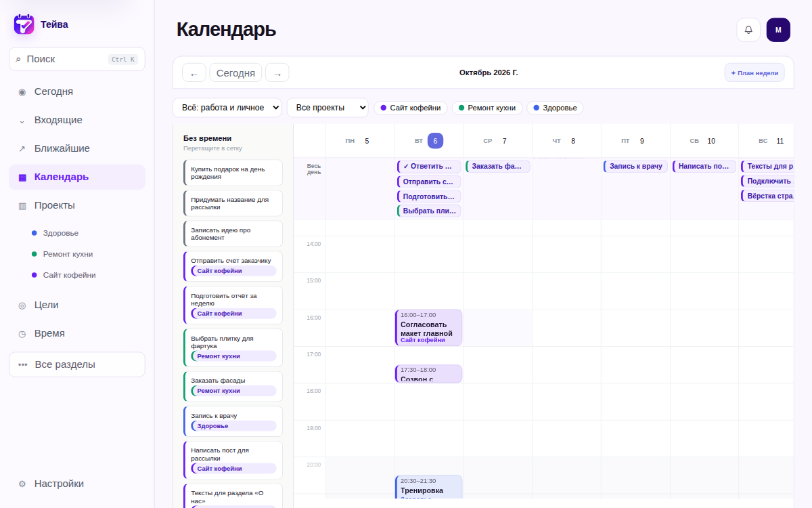
Task: Open Sunday's Подключить all-day task
Action: click(x=768, y=182)
